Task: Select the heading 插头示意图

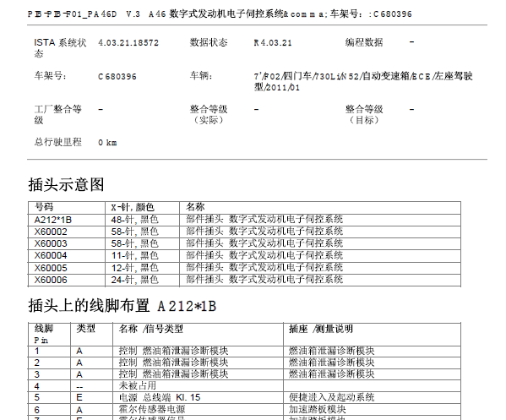Action: pyautogui.click(x=66, y=185)
